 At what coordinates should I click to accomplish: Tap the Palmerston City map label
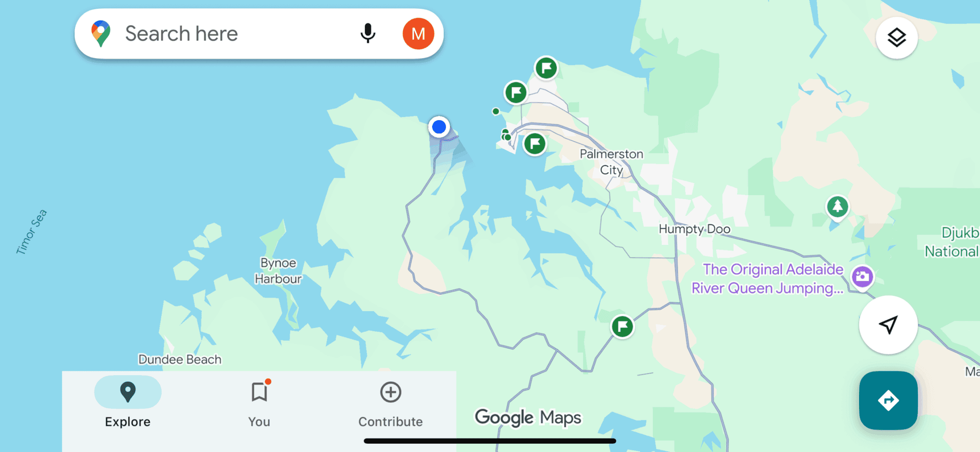point(611,162)
